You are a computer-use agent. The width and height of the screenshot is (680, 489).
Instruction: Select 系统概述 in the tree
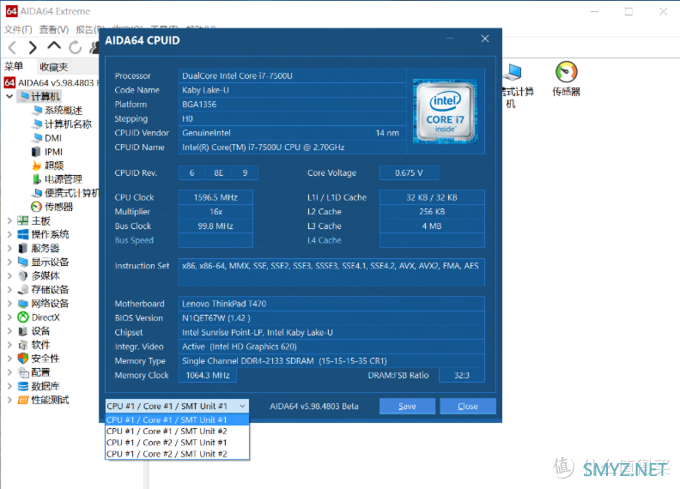tap(63, 110)
